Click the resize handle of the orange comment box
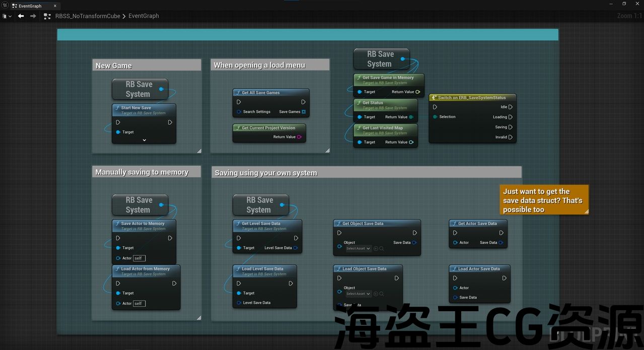Image resolution: width=644 pixels, height=350 pixels. (x=586, y=212)
